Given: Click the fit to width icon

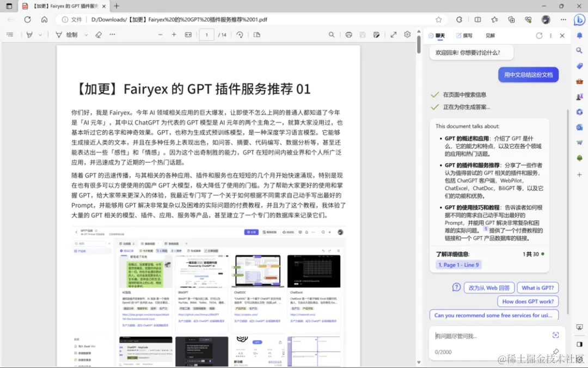Looking at the screenshot, I should [188, 34].
